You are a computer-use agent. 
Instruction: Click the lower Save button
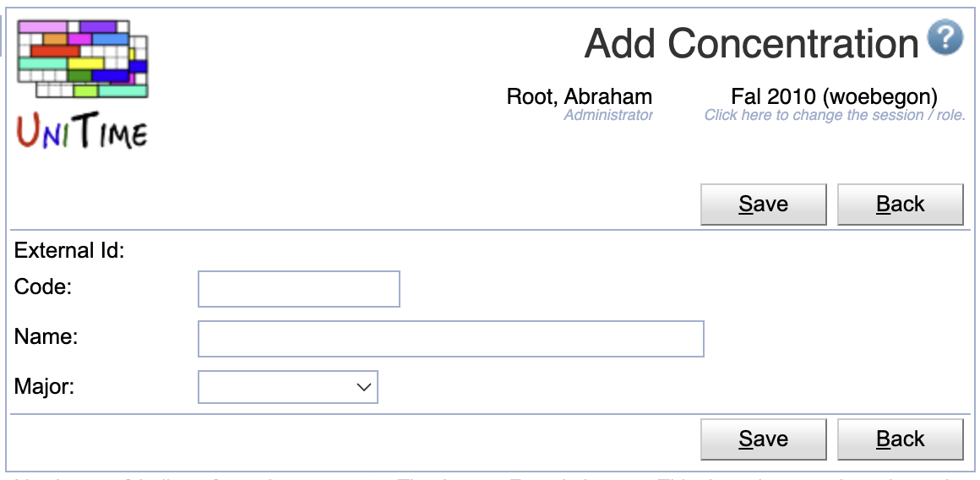tap(763, 439)
